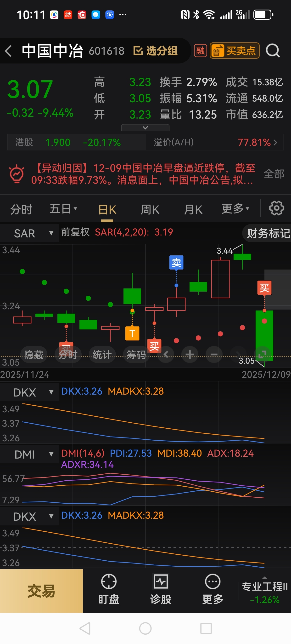
Task: Open chart settings gear icon
Action: [x=276, y=208]
